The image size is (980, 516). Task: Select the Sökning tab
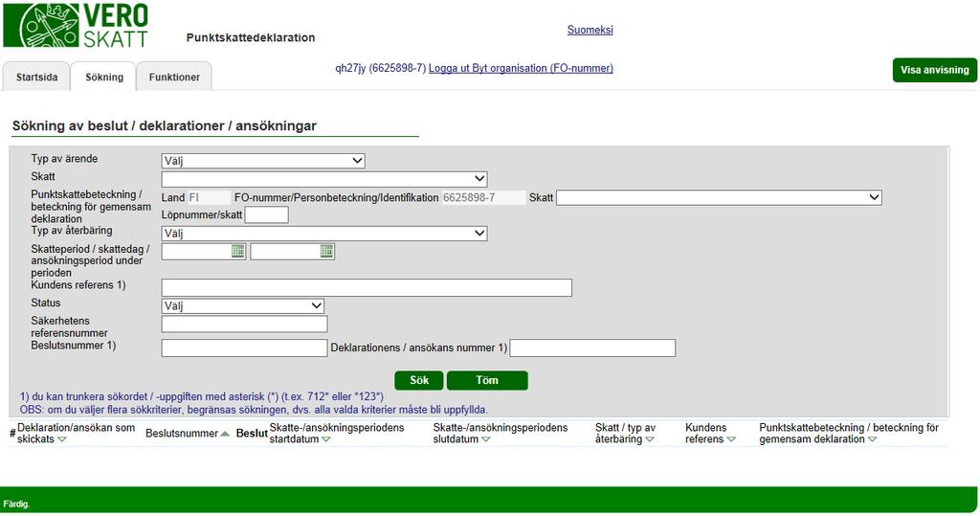coord(104,77)
